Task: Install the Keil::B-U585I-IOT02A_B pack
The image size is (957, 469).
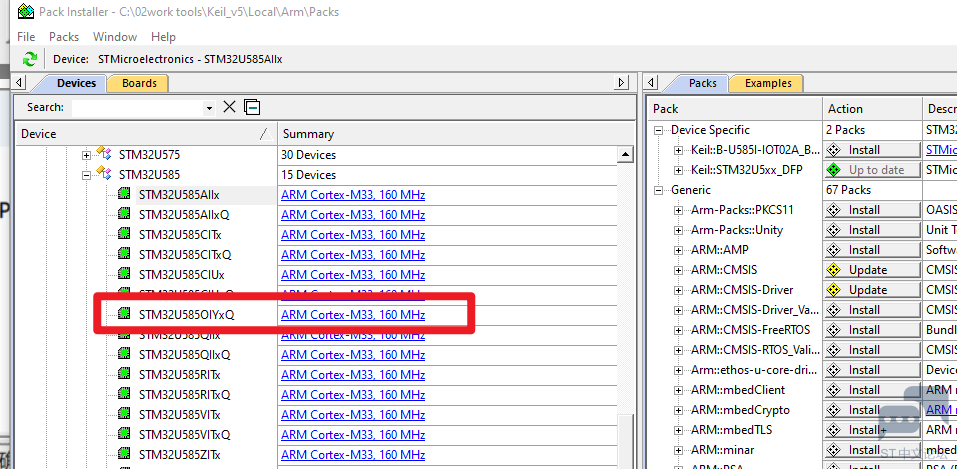Action: tap(872, 150)
